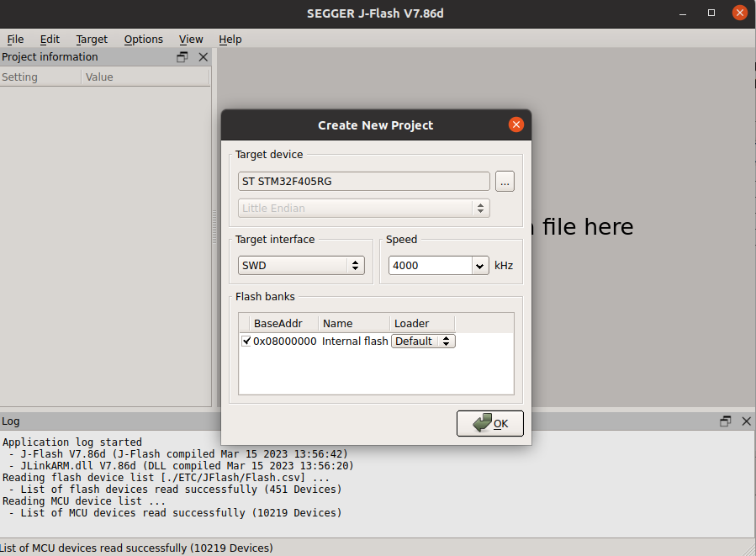Maximize the J-Flash window
Image resolution: width=756 pixels, height=556 pixels.
(x=711, y=13)
